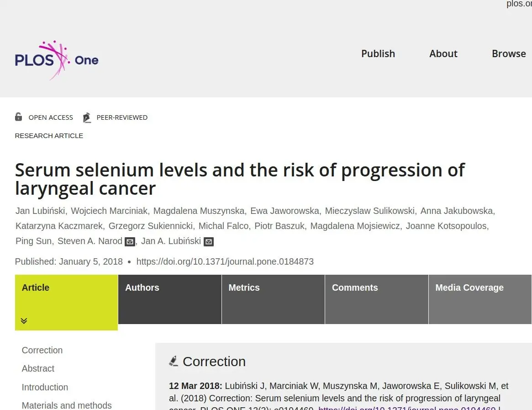The image size is (532, 410).
Task: Open the article DOI link
Action: pyautogui.click(x=225, y=261)
